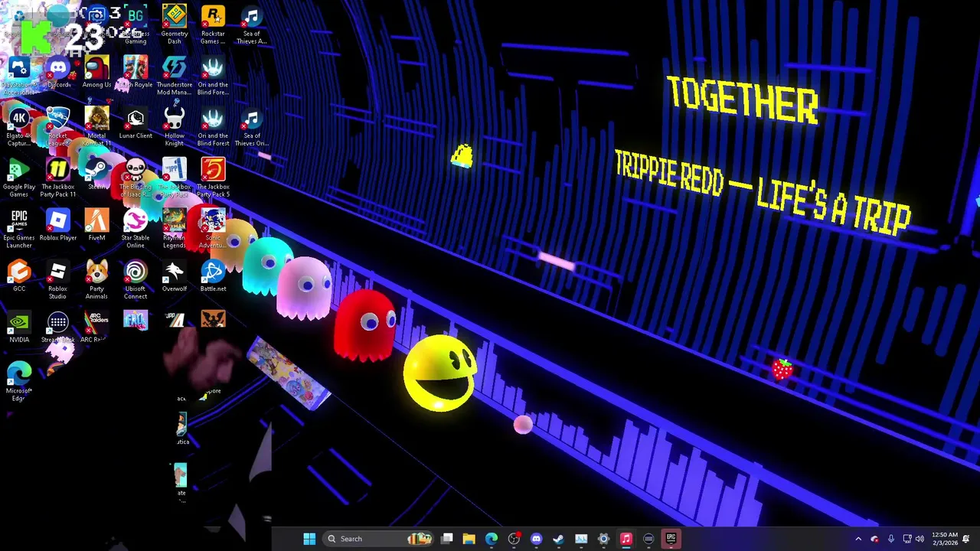
Task: Open the Sonic Adventure desktop shortcut
Action: [213, 229]
